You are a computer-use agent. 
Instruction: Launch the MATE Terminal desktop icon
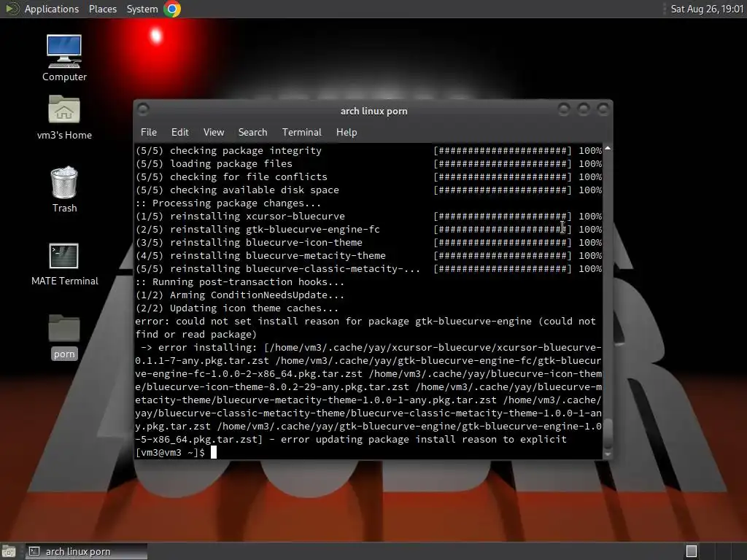click(64, 264)
